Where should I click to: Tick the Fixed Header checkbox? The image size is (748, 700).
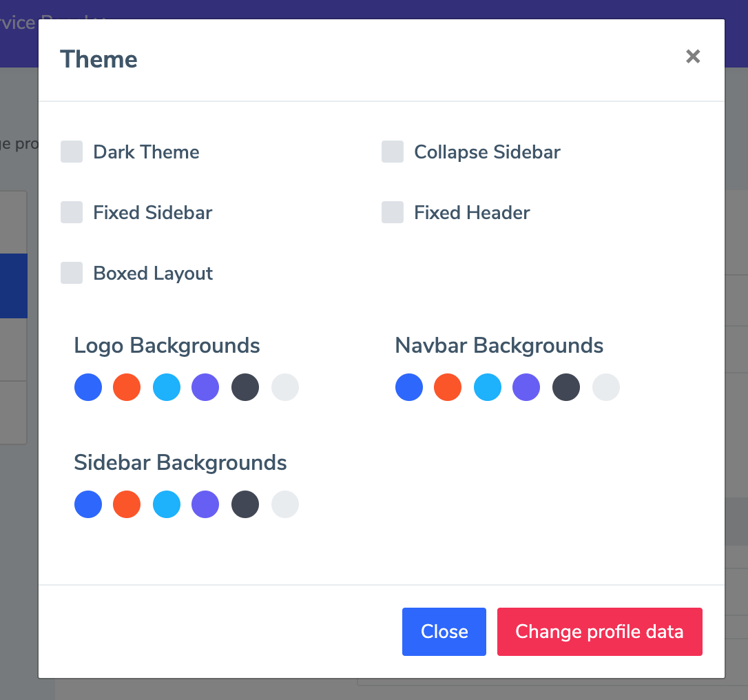(393, 212)
